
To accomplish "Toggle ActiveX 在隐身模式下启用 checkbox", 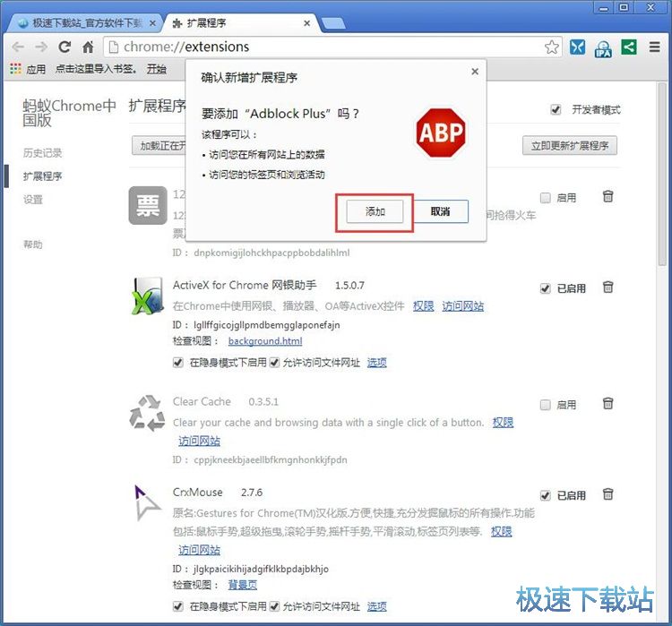I will pyautogui.click(x=178, y=363).
